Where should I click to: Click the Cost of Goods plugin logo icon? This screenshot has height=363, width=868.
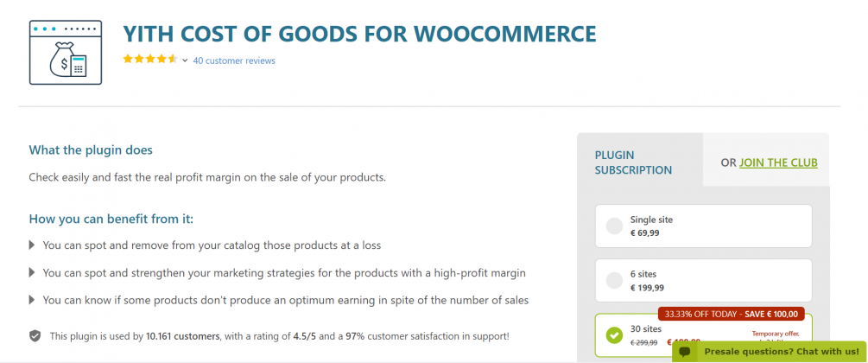click(x=65, y=53)
